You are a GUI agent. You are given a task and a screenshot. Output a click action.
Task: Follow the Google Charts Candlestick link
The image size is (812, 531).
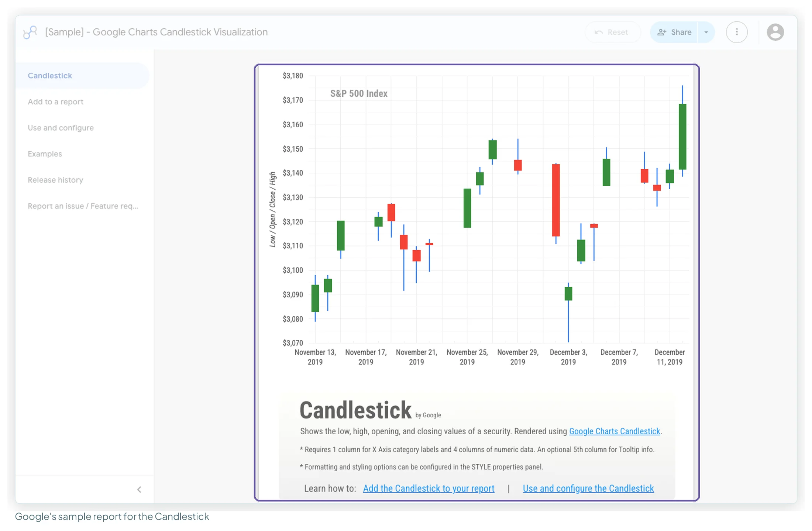[x=615, y=431]
